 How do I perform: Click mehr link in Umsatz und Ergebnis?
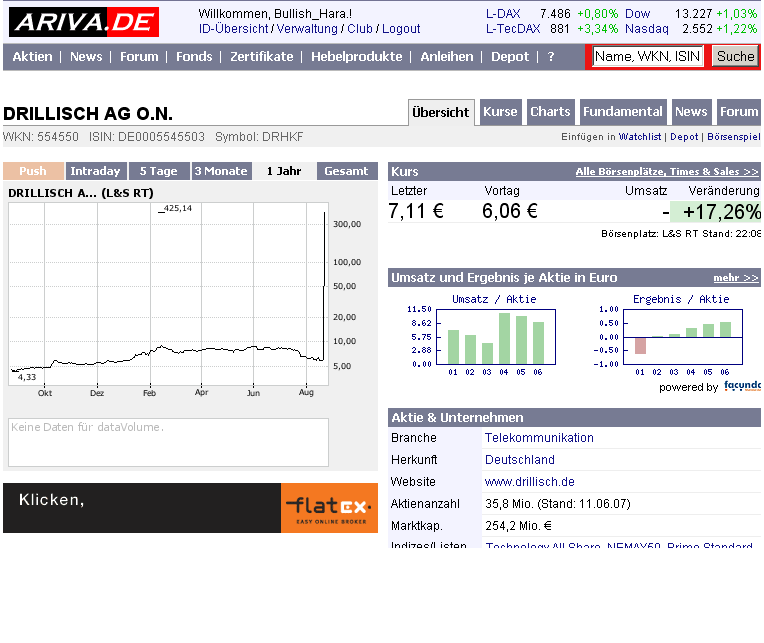[x=736, y=278]
